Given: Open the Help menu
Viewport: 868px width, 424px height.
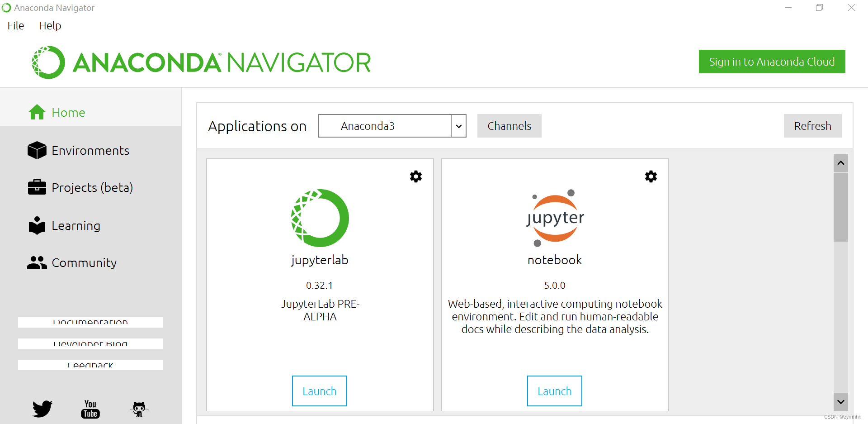Looking at the screenshot, I should point(50,26).
